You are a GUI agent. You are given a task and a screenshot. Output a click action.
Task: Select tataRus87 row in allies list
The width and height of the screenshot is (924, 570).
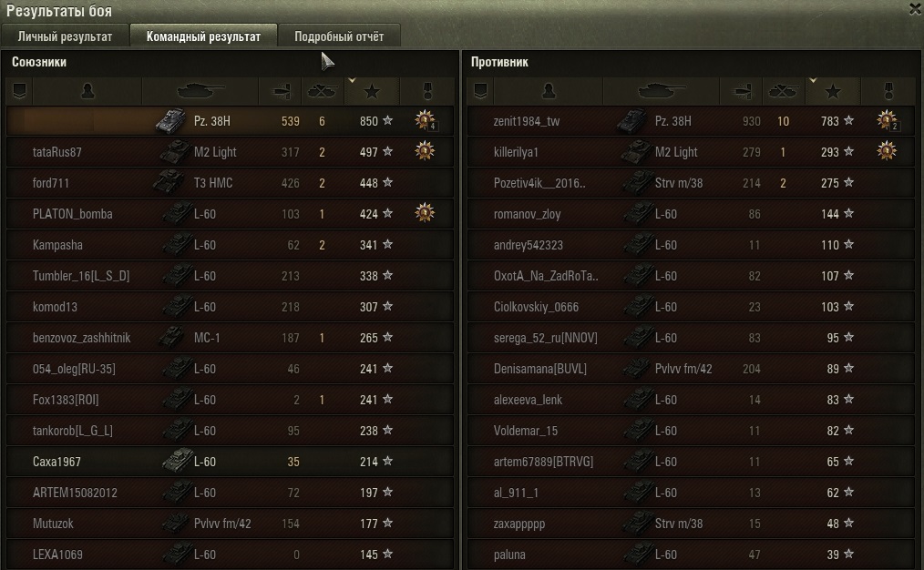tap(230, 152)
